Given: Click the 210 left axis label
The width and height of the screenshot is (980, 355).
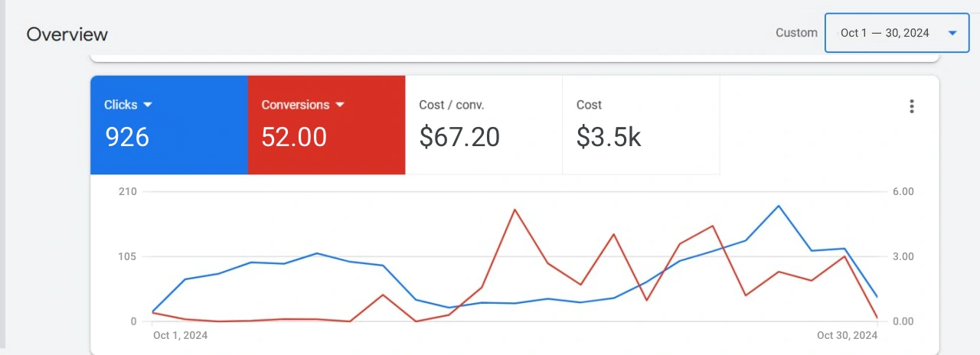Looking at the screenshot, I should [127, 191].
